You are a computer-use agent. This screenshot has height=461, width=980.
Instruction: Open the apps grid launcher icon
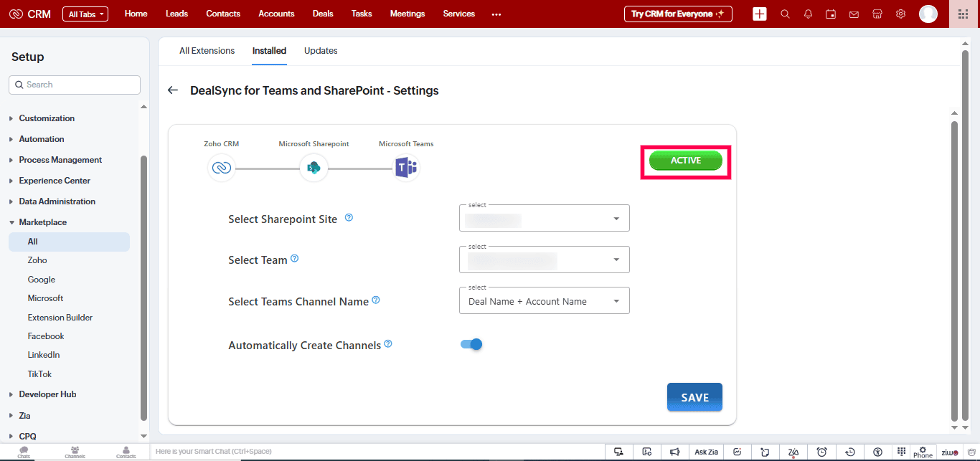[x=963, y=14]
